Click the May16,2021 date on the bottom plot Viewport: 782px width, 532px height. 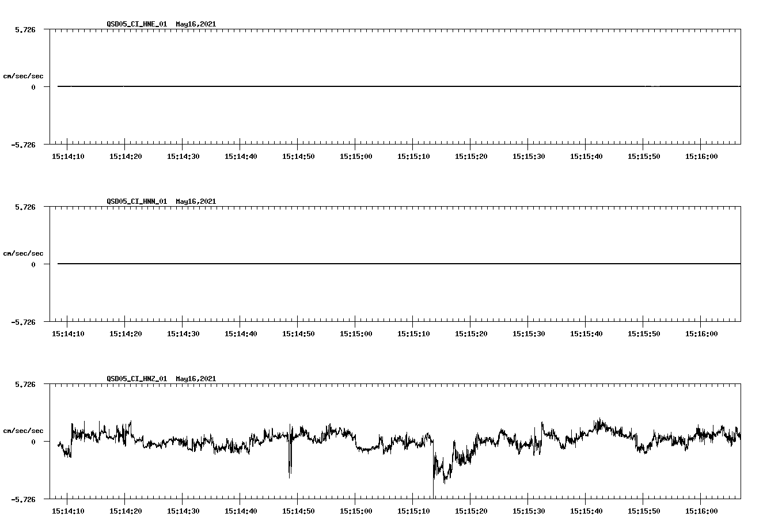pos(196,378)
